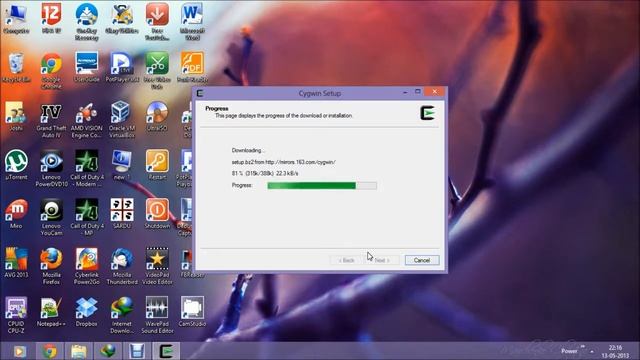Viewport: 640px width, 360px height.
Task: Click the media player taskbar icon
Action: pyautogui.click(x=20, y=351)
